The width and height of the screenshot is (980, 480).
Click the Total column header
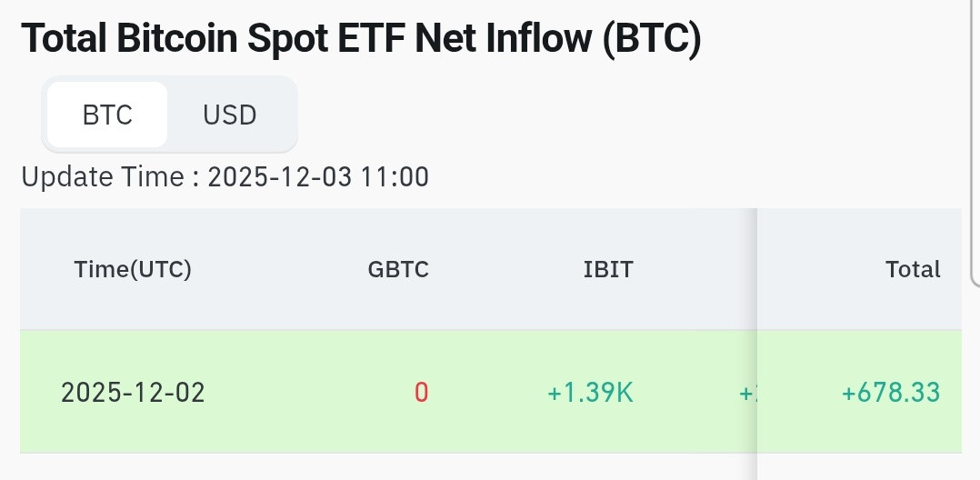tap(913, 269)
